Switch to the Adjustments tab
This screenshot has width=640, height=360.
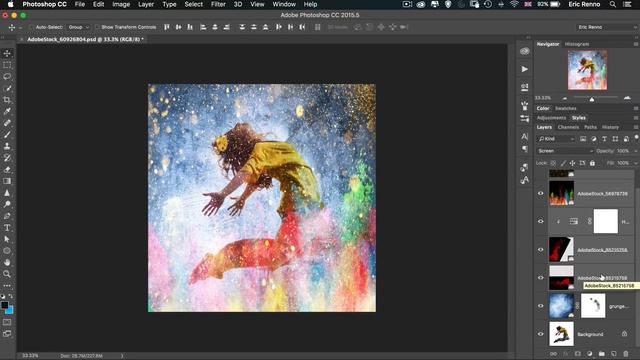(x=551, y=118)
